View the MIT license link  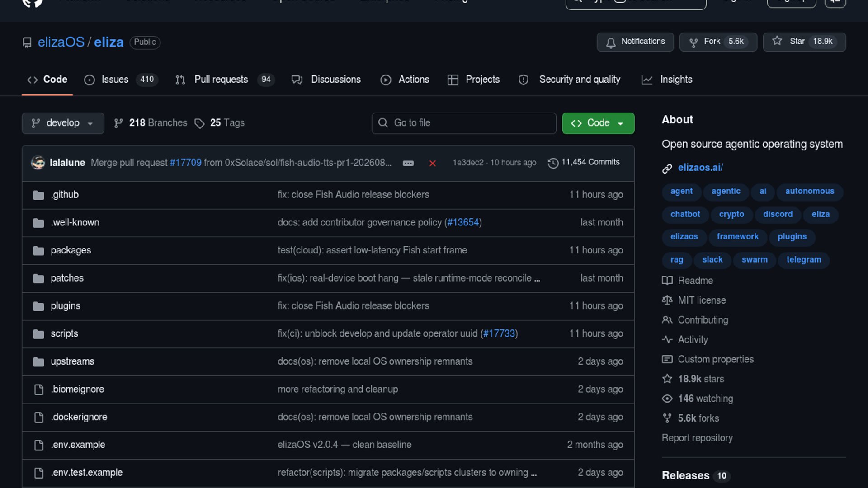tap(694, 300)
